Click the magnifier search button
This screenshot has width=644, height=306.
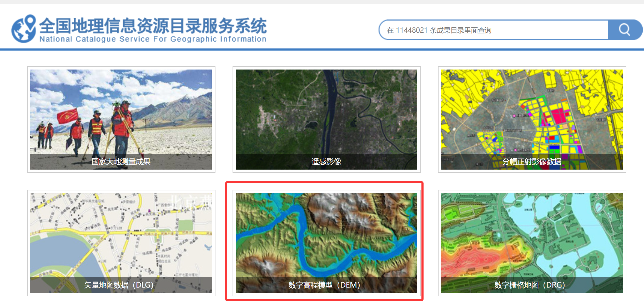click(x=624, y=30)
